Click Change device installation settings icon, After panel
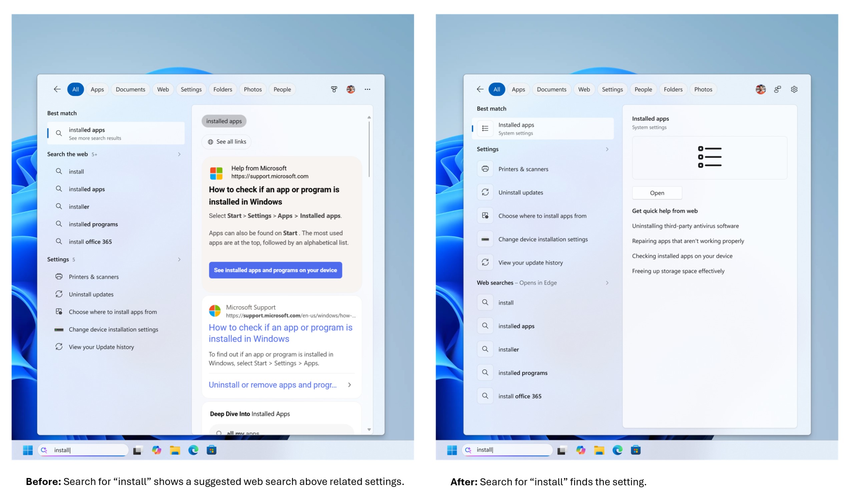854x504 pixels. pyautogui.click(x=485, y=239)
